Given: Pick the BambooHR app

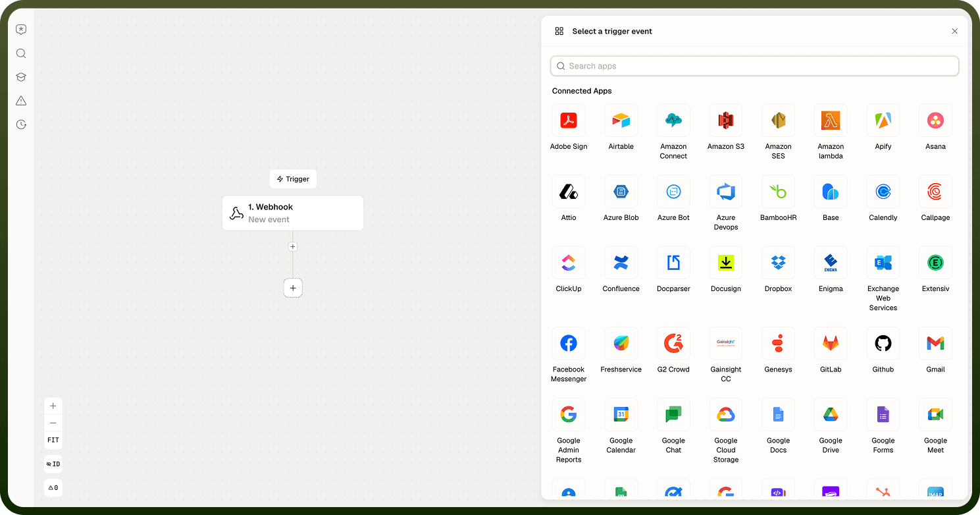Looking at the screenshot, I should coord(778,192).
